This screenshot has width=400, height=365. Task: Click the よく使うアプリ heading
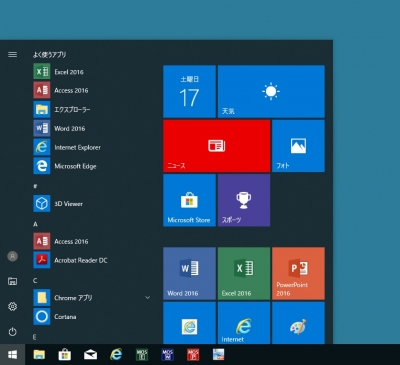click(49, 54)
